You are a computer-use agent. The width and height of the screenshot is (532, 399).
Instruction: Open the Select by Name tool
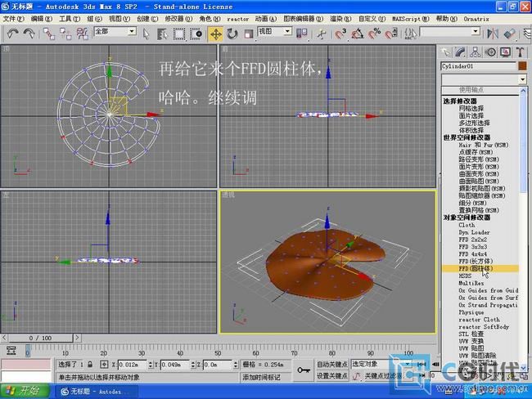(163, 34)
